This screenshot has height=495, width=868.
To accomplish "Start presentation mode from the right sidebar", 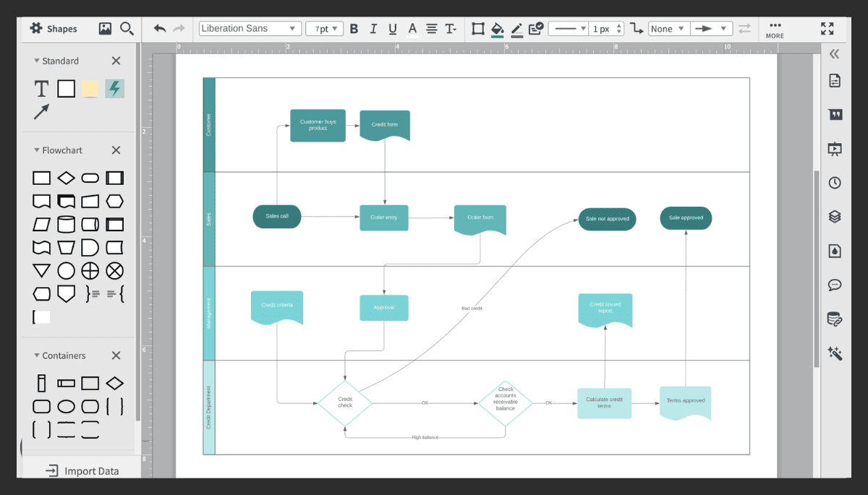I will click(834, 149).
